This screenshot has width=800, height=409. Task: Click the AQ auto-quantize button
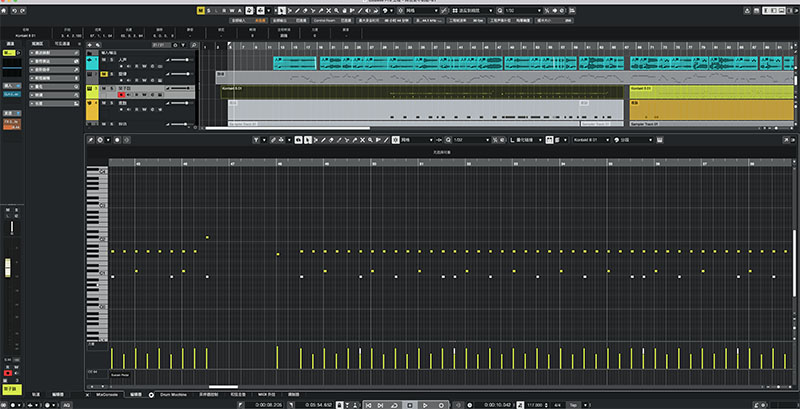pos(67,405)
